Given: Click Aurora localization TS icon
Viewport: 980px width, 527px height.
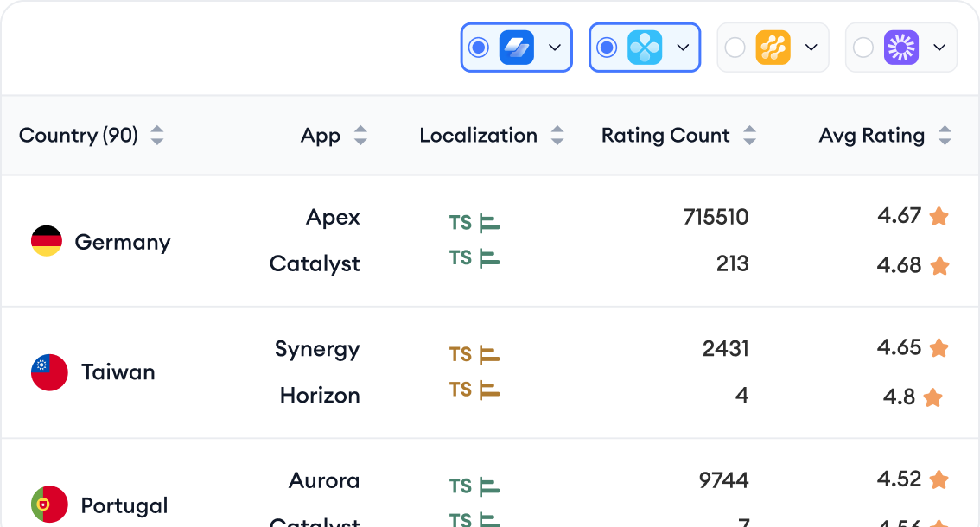Looking at the screenshot, I should click(x=474, y=486).
